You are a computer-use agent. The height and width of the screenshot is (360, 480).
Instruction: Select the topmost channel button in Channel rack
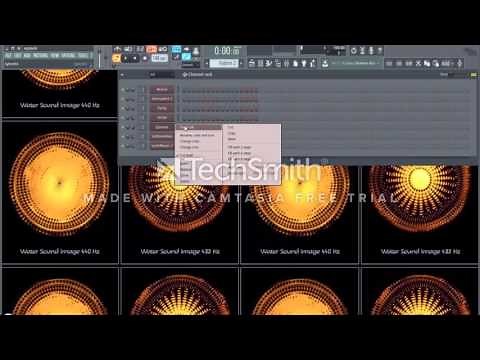(162, 90)
